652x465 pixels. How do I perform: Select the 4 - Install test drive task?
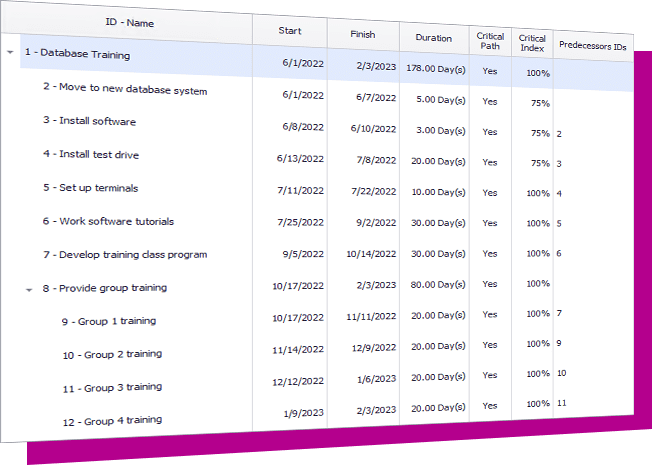click(x=91, y=154)
